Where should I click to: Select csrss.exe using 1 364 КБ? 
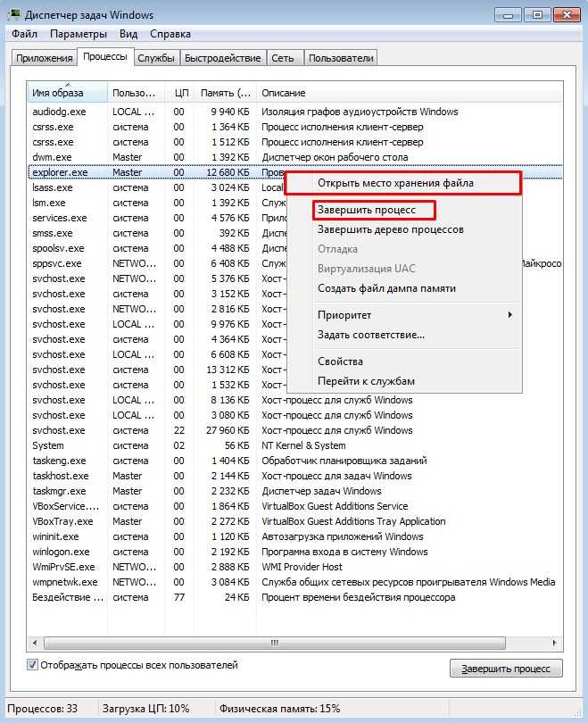click(x=295, y=128)
